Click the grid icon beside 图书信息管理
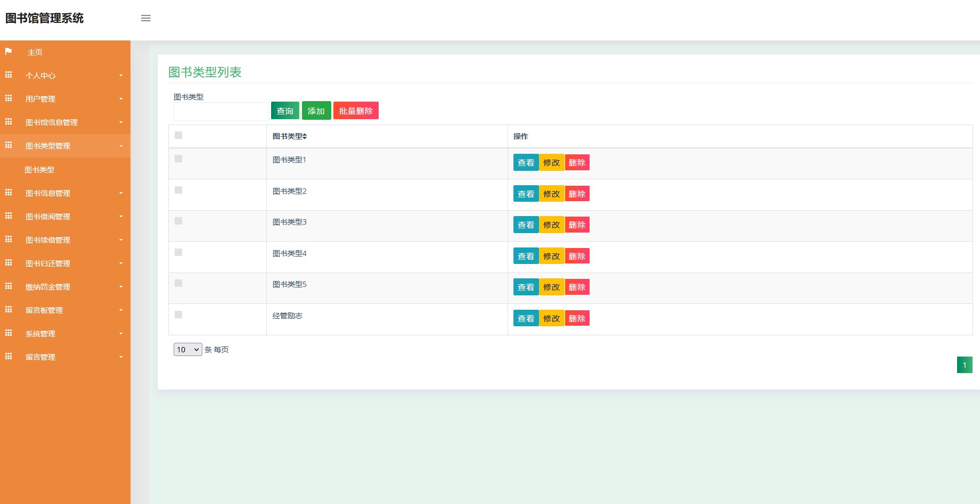 point(9,193)
